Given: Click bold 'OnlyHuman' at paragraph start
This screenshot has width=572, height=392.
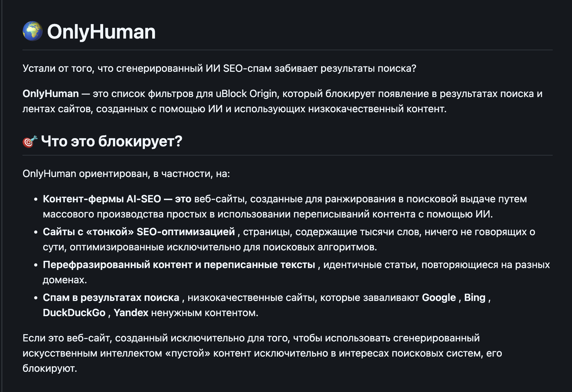Looking at the screenshot, I should (x=51, y=94).
